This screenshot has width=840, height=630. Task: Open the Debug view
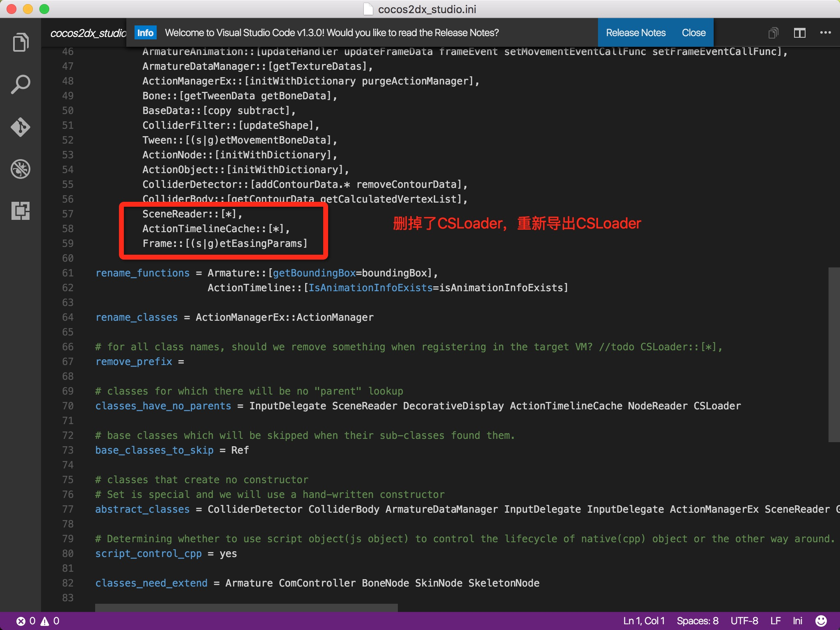[x=21, y=169]
